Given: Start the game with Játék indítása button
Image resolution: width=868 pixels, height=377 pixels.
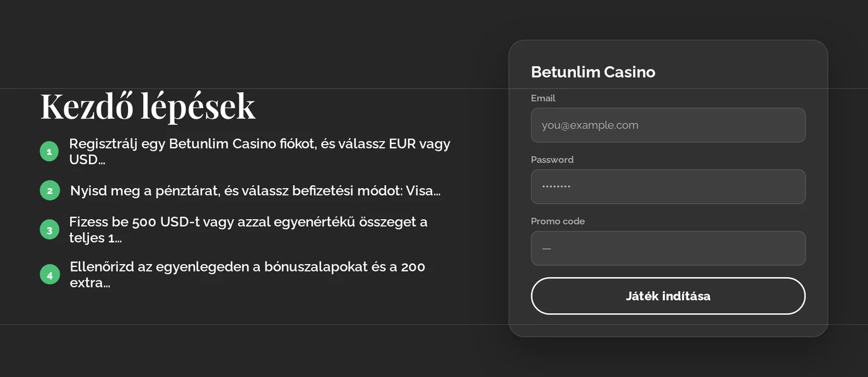Looking at the screenshot, I should [668, 296].
